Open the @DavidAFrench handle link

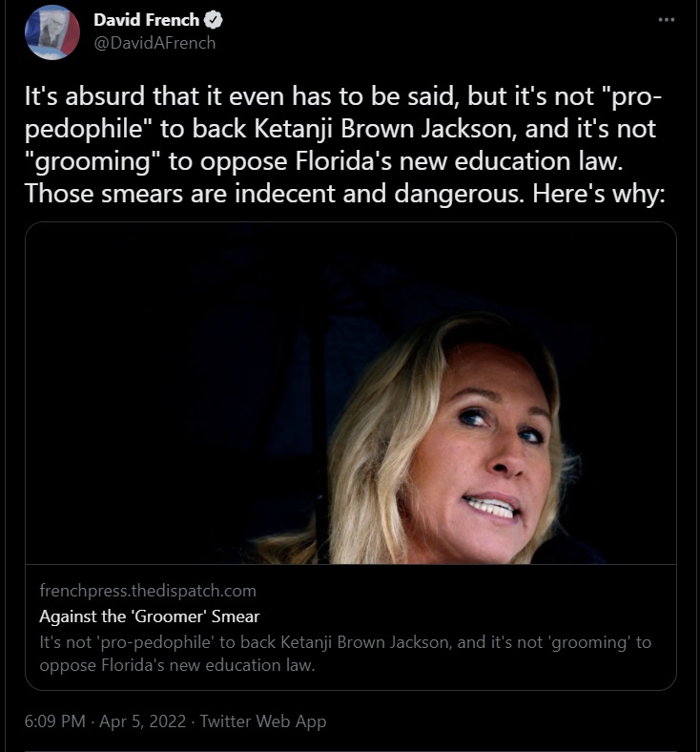click(154, 42)
